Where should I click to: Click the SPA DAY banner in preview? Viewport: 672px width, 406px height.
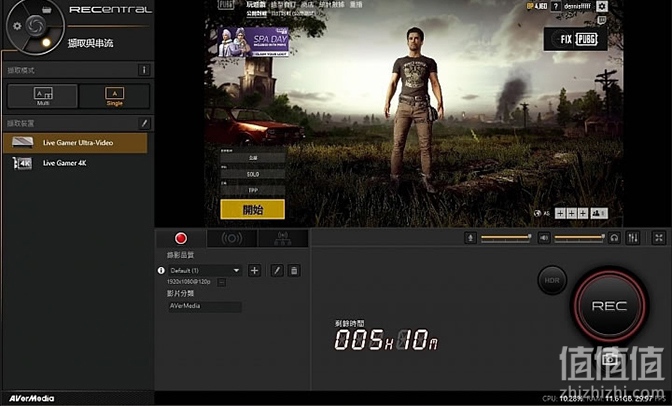(x=253, y=42)
